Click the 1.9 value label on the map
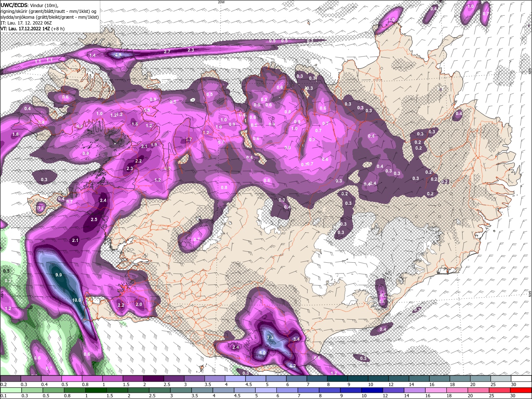This screenshot has width=532, height=399. coord(154,145)
